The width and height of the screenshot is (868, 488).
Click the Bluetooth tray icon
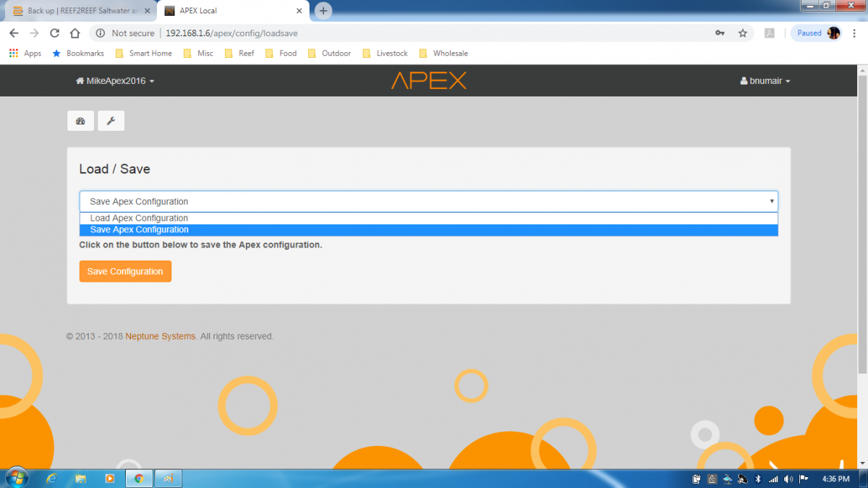758,479
